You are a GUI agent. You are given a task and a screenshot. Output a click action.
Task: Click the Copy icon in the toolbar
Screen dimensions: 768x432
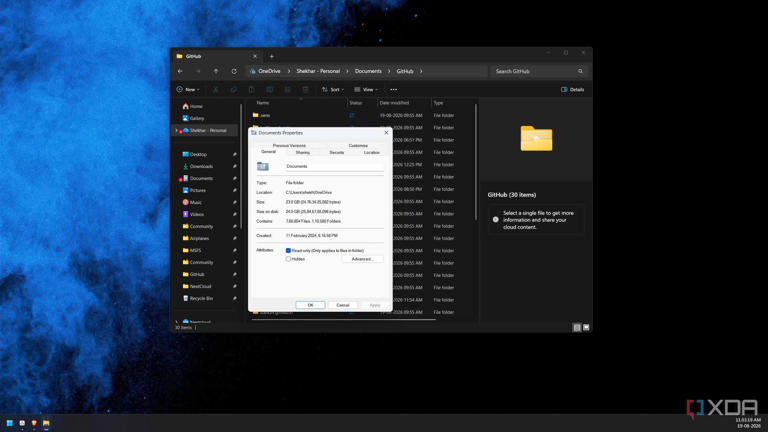(x=234, y=90)
